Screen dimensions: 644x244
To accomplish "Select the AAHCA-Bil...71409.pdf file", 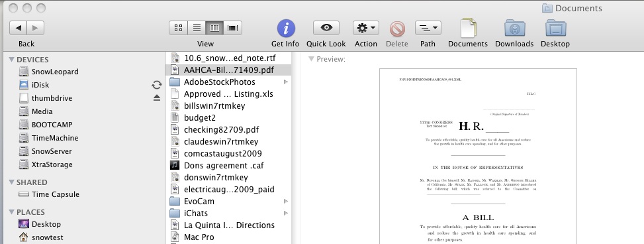I will pos(229,70).
